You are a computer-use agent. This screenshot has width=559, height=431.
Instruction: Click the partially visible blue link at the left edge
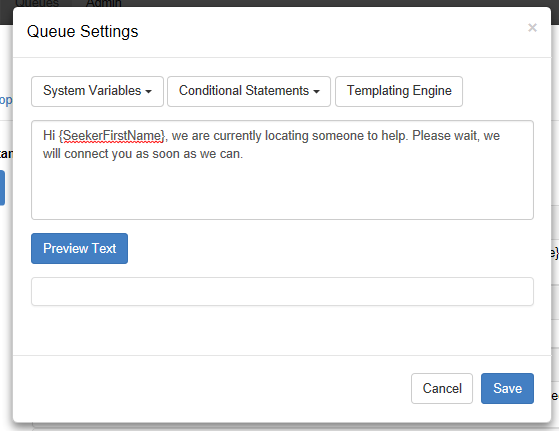tap(6, 101)
